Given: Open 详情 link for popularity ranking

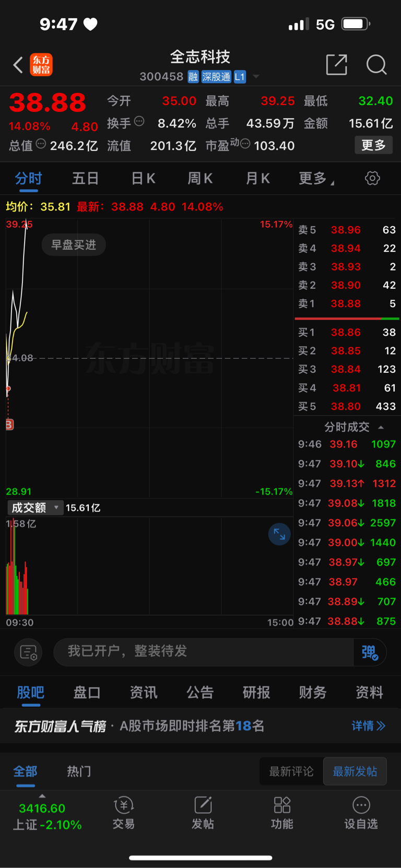Looking at the screenshot, I should (368, 726).
